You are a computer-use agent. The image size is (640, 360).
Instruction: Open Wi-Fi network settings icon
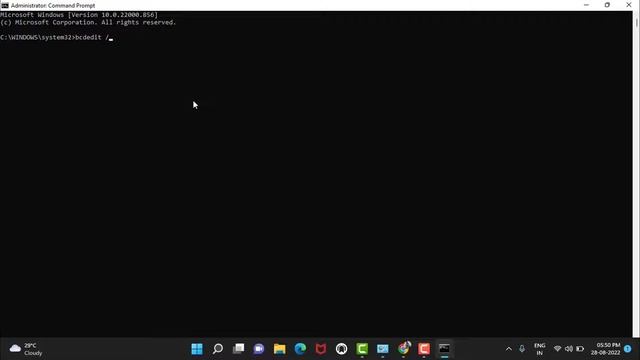pos(558,349)
